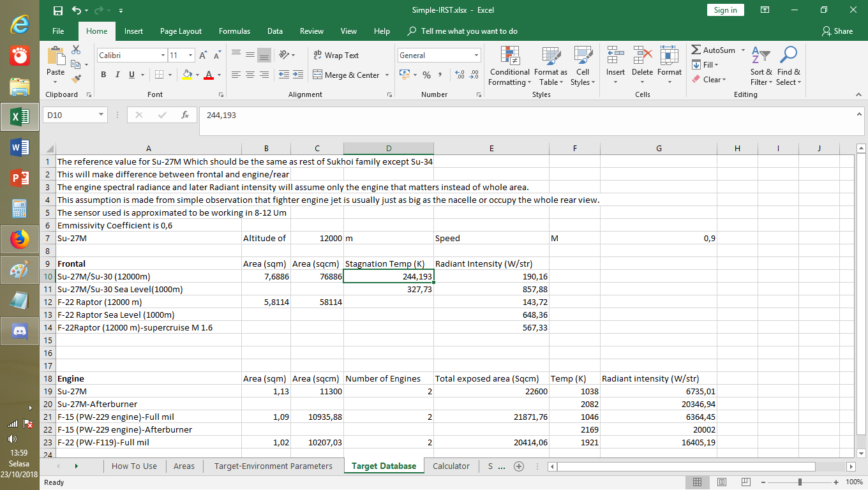Open the Borders dropdown arrow
The image size is (868, 490).
(170, 75)
